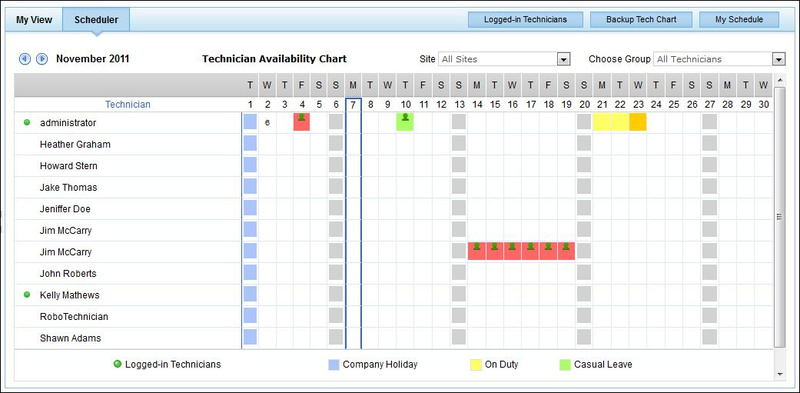Select technician Shawn Adams
Image resolution: width=800 pixels, height=393 pixels.
tap(70, 338)
